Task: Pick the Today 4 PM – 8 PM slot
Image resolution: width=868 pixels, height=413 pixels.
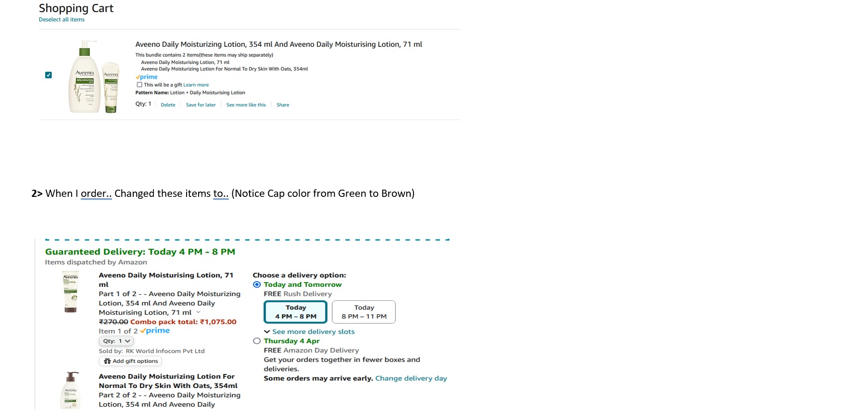Action: click(295, 312)
